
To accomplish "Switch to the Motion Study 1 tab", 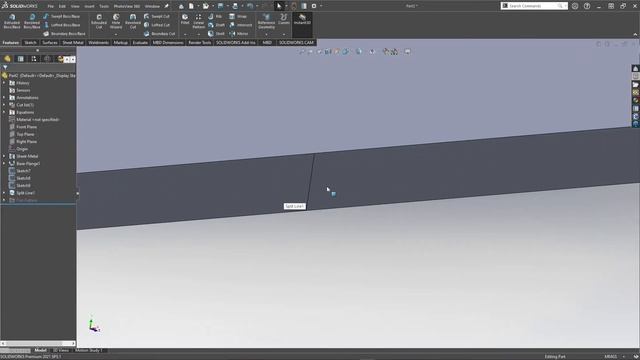I will coord(89,350).
